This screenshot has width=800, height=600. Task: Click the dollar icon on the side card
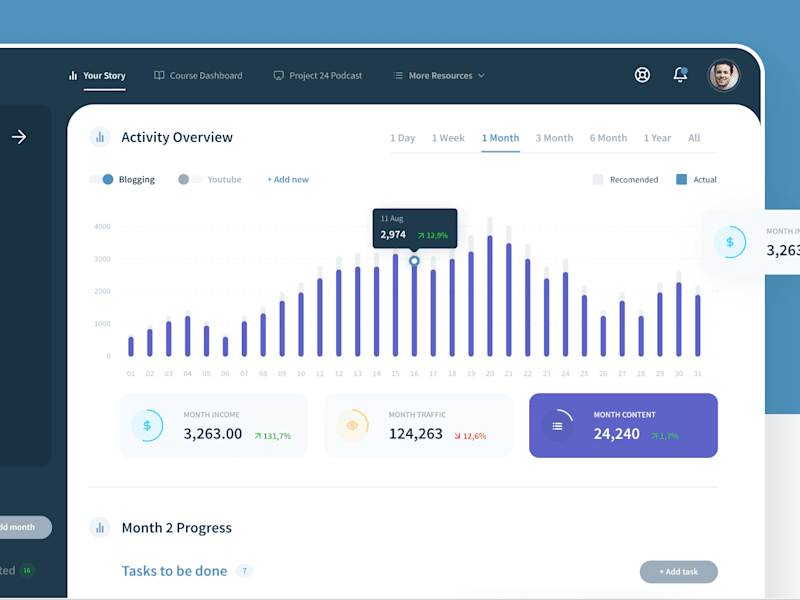click(730, 242)
